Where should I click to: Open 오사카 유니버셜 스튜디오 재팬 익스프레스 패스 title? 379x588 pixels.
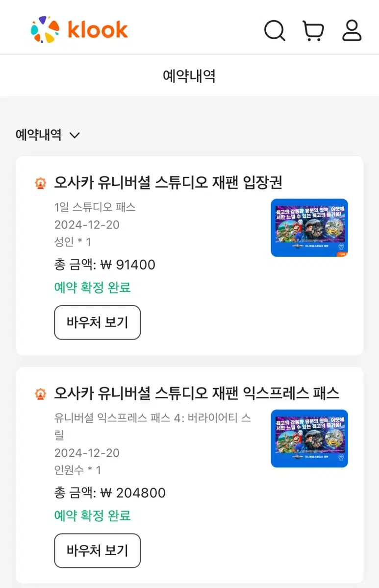[x=197, y=393]
